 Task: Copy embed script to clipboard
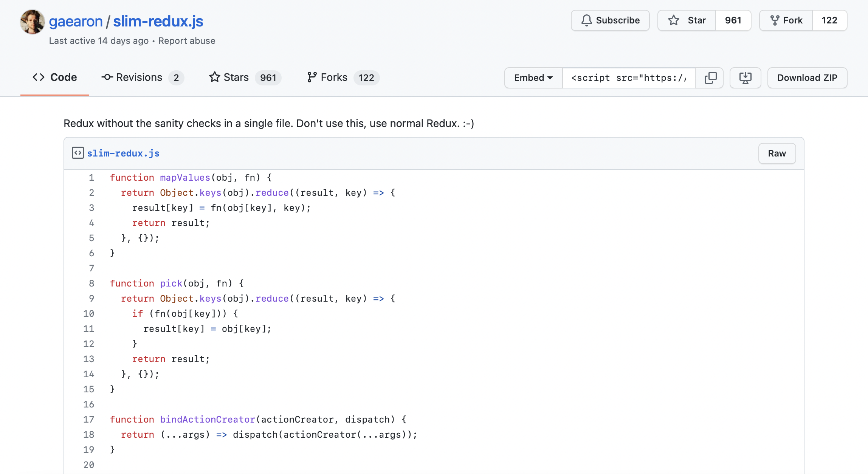point(709,78)
